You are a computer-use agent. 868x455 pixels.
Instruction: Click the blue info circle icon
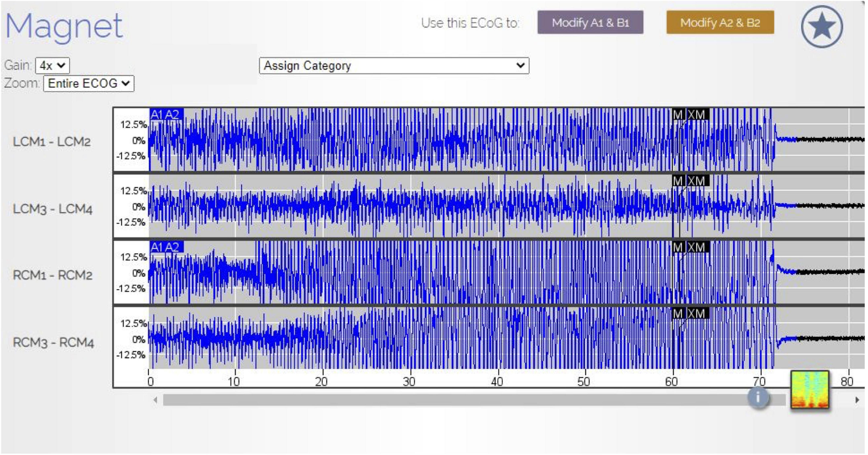[758, 398]
